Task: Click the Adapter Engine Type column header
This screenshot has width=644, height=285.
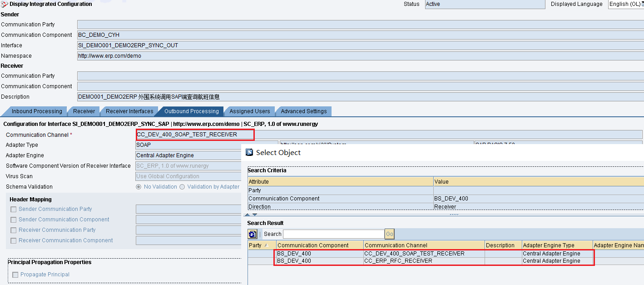Action: pos(557,245)
